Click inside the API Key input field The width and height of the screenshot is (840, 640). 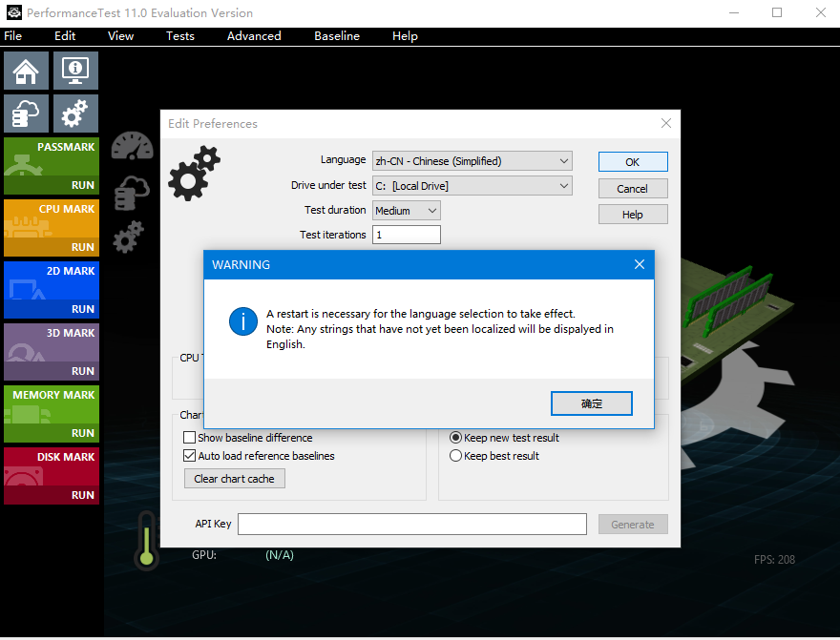[x=412, y=524]
